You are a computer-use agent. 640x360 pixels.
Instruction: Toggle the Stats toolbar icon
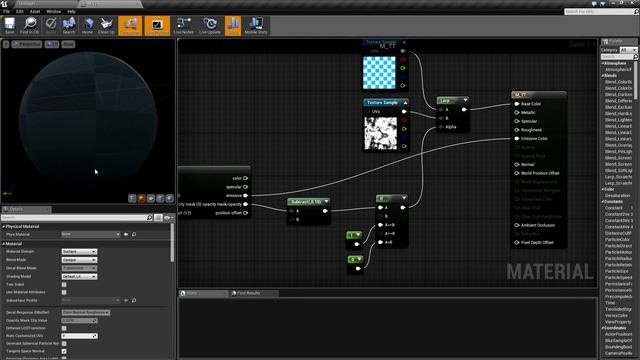233,25
